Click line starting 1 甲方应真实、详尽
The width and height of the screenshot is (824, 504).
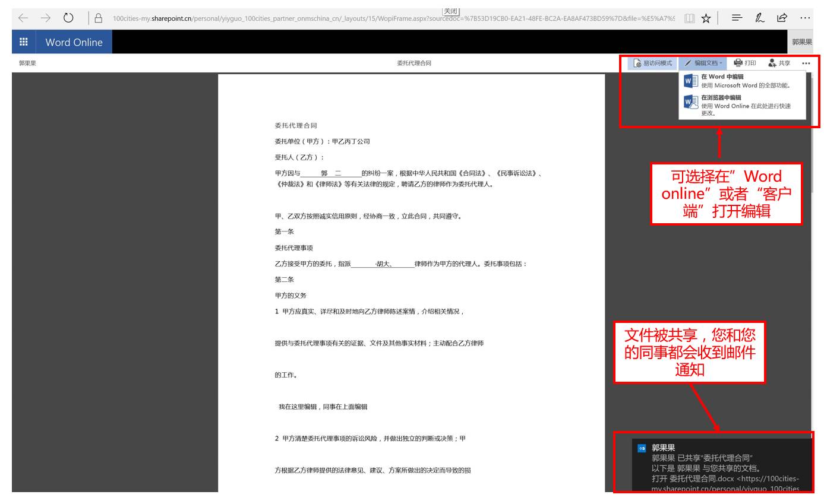(370, 311)
